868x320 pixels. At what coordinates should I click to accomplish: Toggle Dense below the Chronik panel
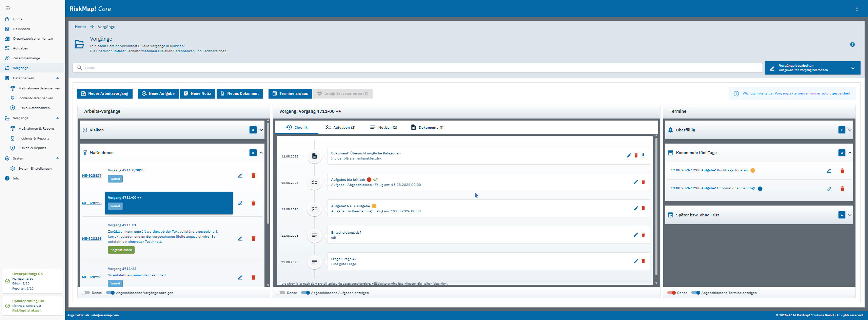pyautogui.click(x=281, y=293)
